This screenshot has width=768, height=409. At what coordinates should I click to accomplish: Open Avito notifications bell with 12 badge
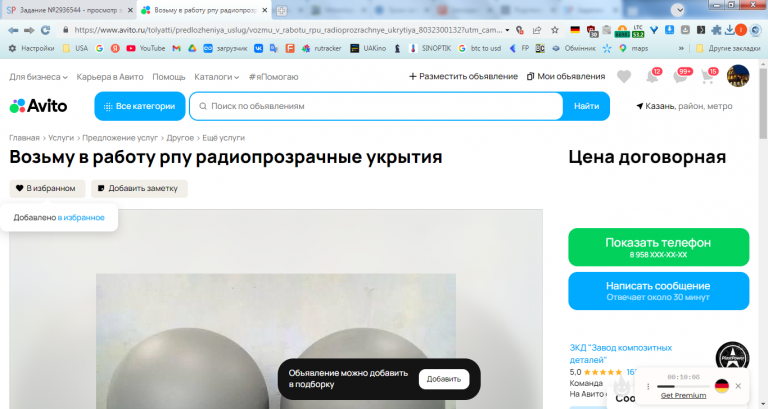[653, 76]
